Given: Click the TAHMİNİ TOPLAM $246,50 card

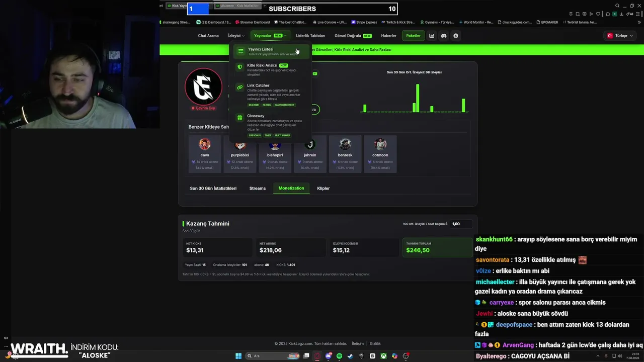Looking at the screenshot, I should [x=437, y=247].
